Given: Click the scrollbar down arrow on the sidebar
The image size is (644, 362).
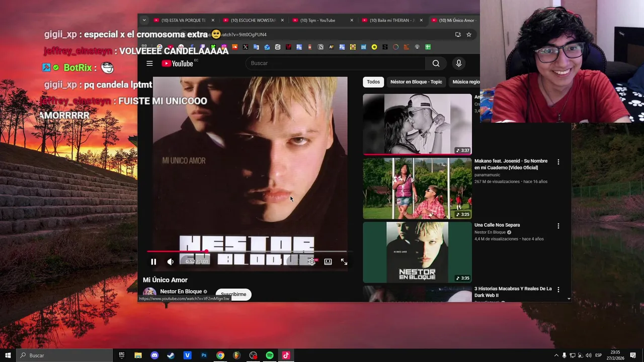Looking at the screenshot, I should [x=569, y=299].
